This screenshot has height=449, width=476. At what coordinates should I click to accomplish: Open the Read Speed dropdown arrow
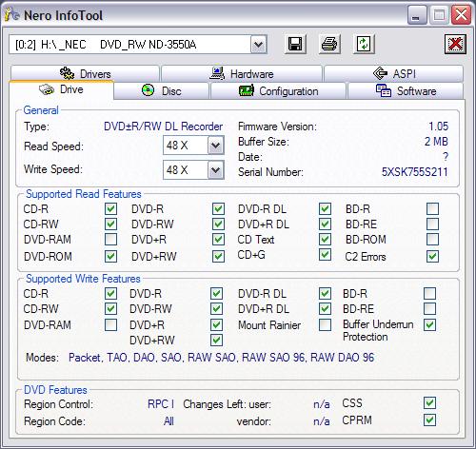click(x=216, y=146)
